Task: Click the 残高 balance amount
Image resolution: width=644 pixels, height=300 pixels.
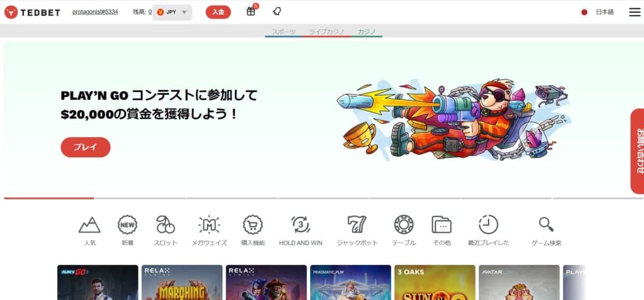Action: click(x=150, y=13)
